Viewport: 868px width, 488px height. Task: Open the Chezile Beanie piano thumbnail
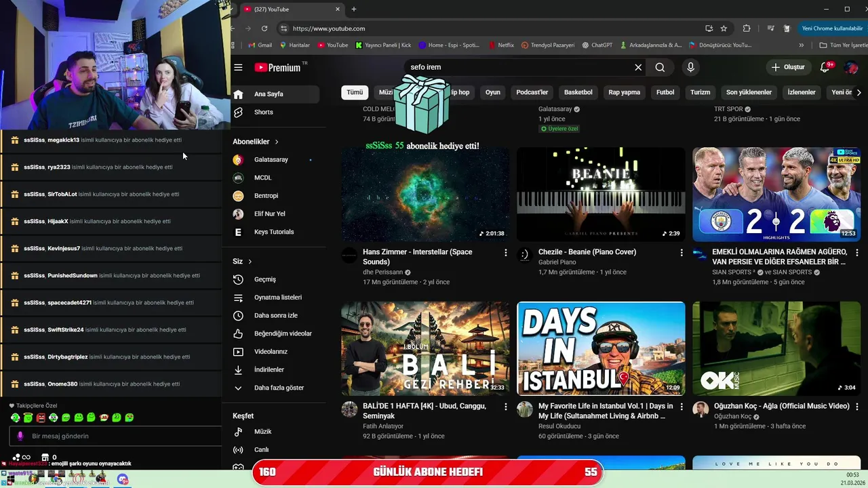coord(601,194)
